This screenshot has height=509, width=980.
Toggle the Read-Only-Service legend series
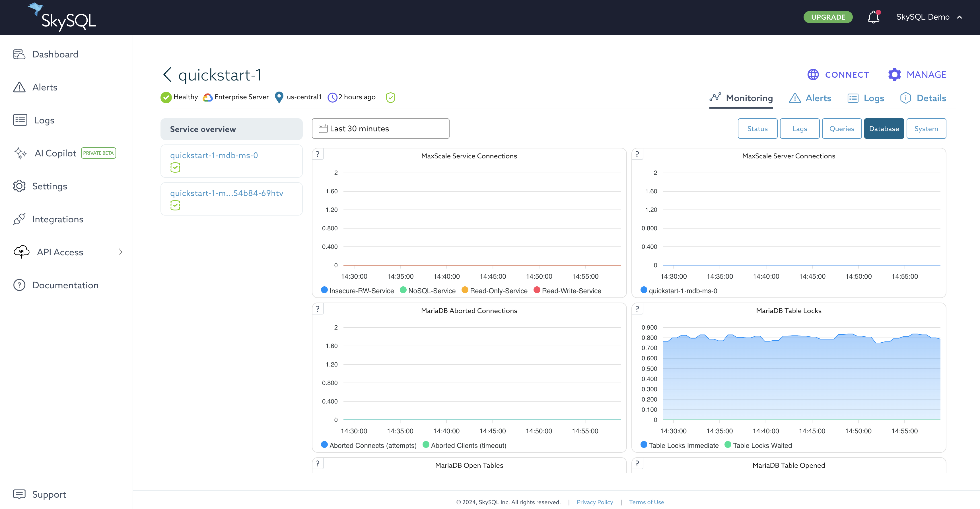click(x=495, y=290)
